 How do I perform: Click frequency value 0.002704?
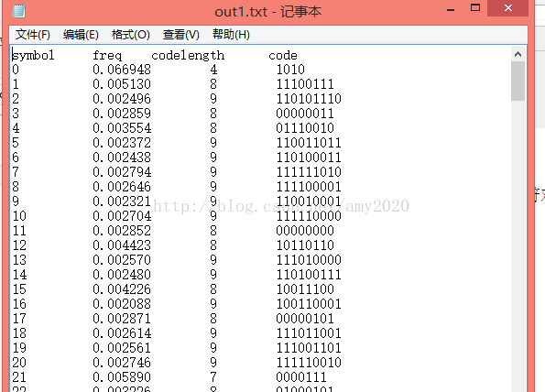click(x=122, y=216)
